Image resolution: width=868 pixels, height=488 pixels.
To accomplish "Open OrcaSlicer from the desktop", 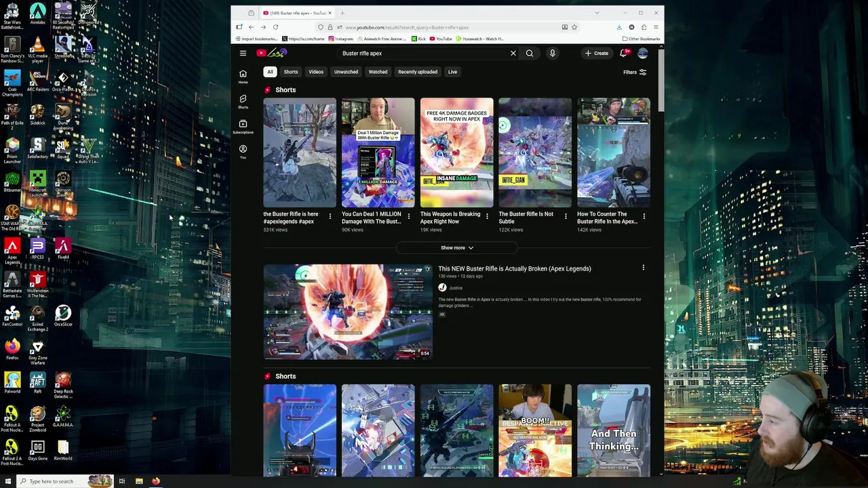I will point(63,316).
